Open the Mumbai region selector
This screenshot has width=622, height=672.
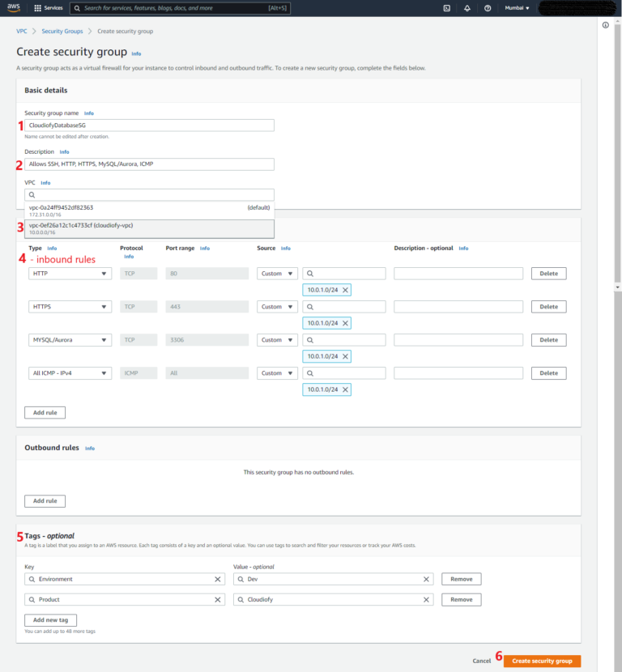pos(517,8)
